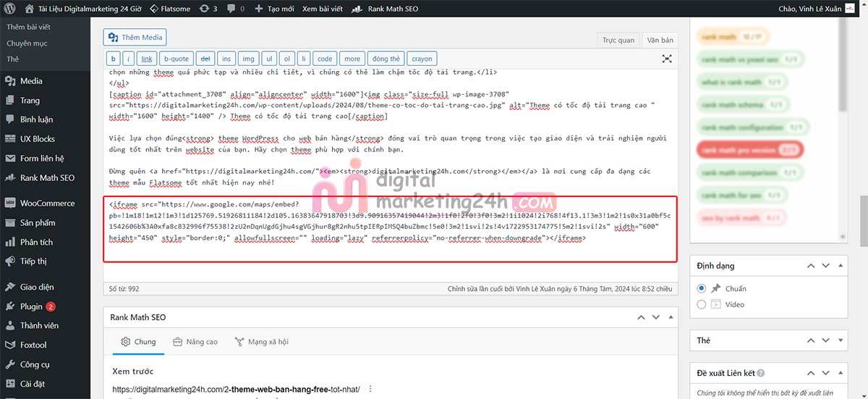Screen dimensions: 868x399
Task: Open the Sản phẩm products icon
Action: click(x=10, y=223)
